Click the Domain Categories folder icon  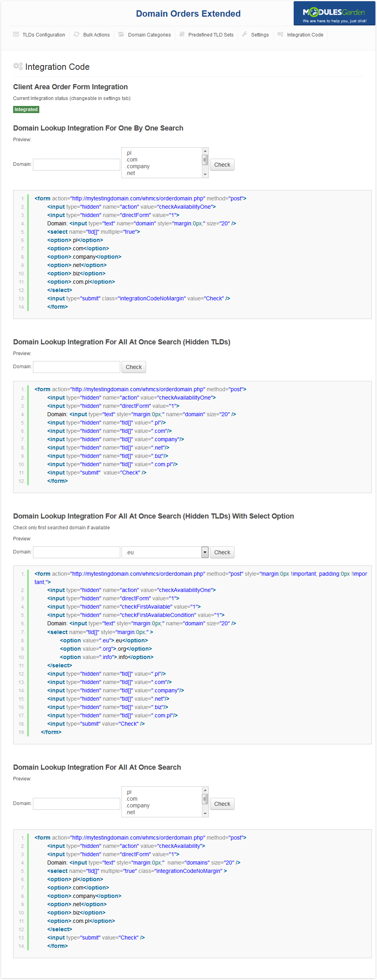(x=121, y=35)
